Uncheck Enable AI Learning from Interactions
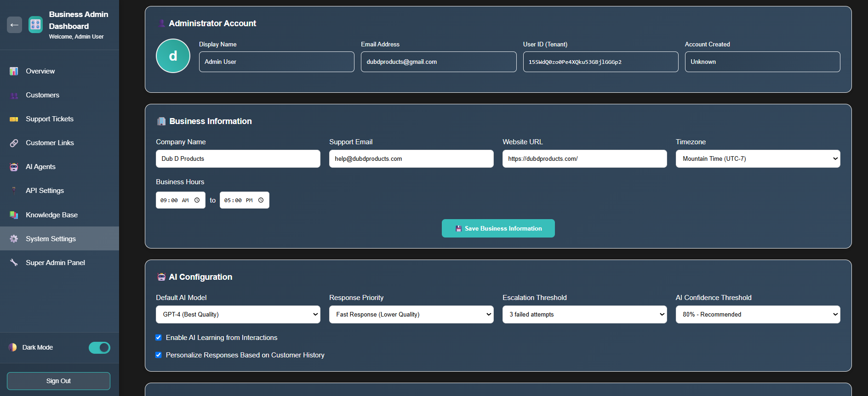Screen dimensions: 868x396 (159, 338)
